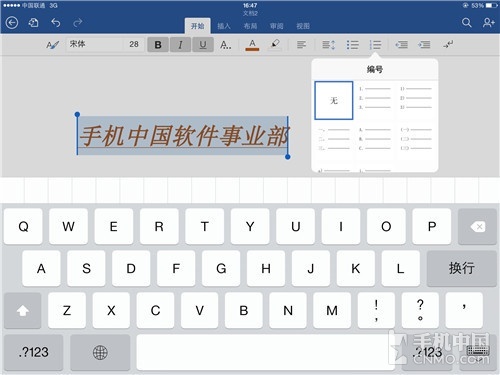Open share with people icon
Image resolution: width=500 pixels, height=375 pixels.
click(x=489, y=23)
